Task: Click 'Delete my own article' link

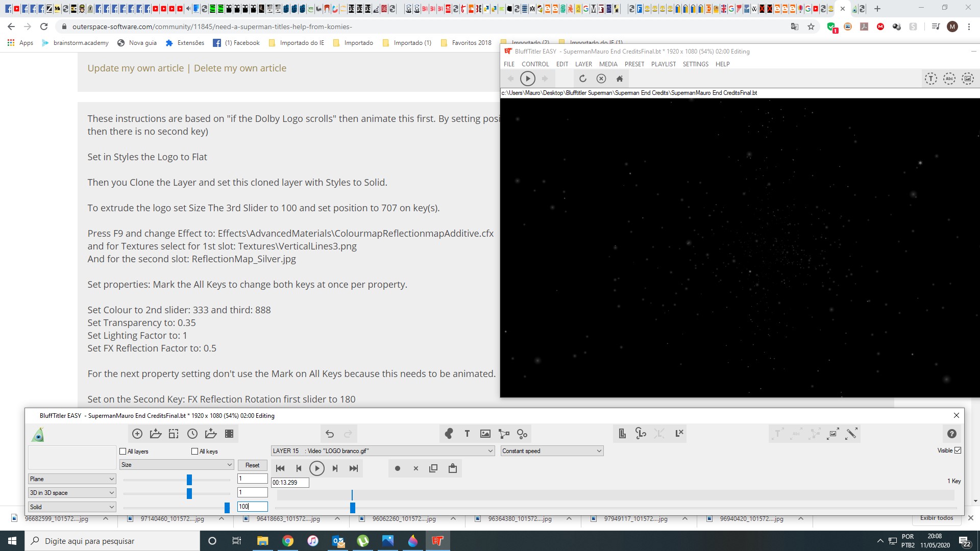Action: pos(240,68)
